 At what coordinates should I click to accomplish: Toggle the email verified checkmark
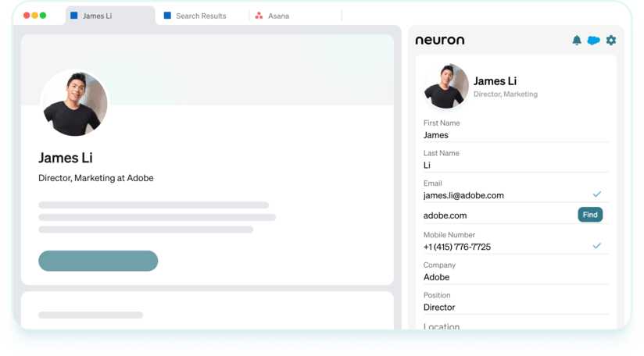(597, 194)
